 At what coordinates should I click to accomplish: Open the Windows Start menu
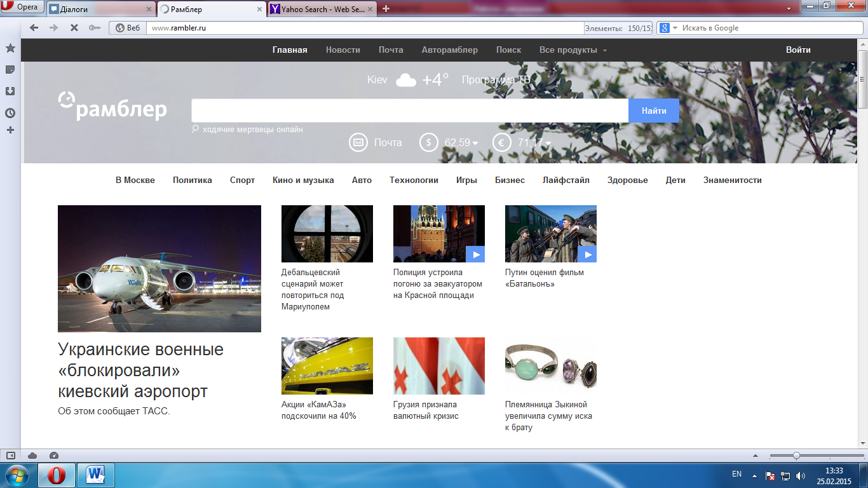(x=17, y=475)
